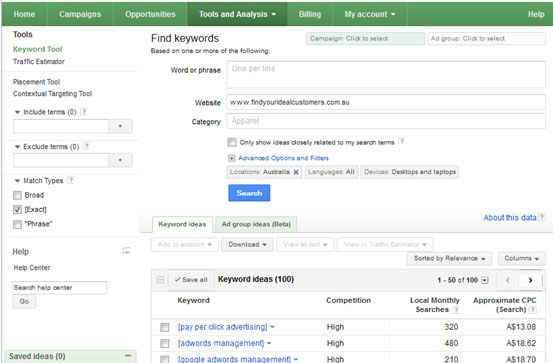Image resolution: width=553 pixels, height=363 pixels.
Task: Add the Exclude terms entry with plus button
Action: (x=120, y=160)
